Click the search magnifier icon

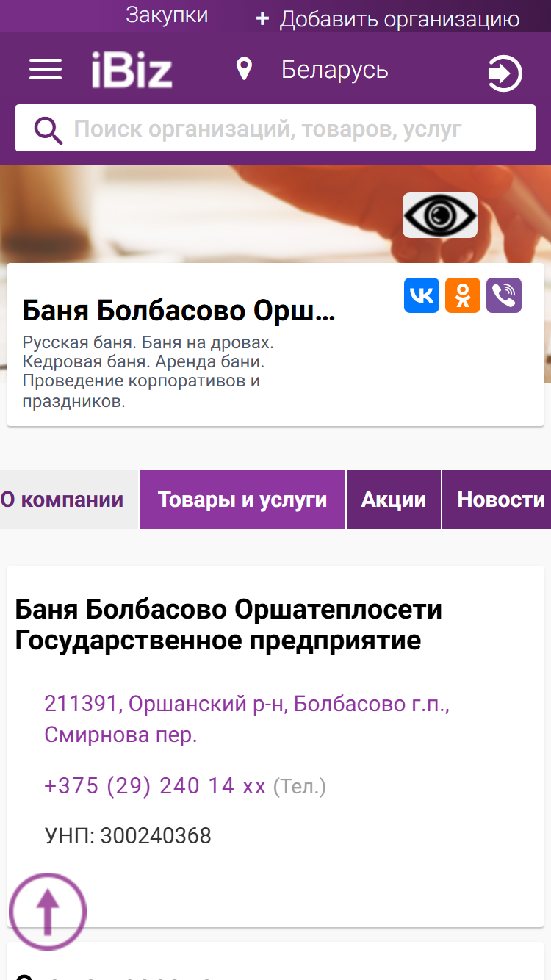tap(48, 130)
